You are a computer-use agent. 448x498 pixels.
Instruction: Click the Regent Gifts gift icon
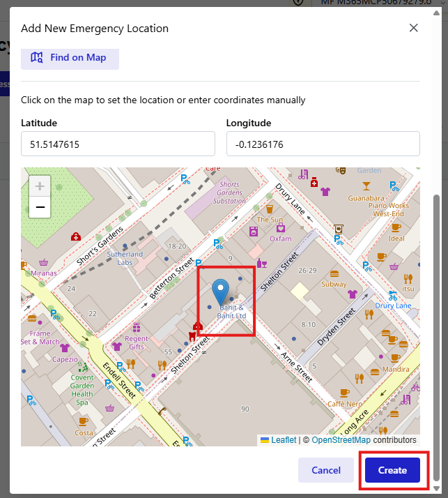click(x=137, y=328)
